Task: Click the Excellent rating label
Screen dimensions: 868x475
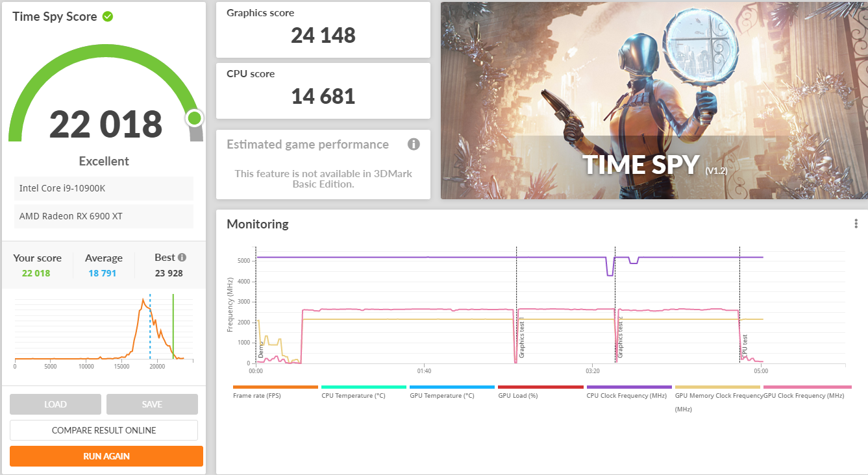Action: (x=104, y=161)
